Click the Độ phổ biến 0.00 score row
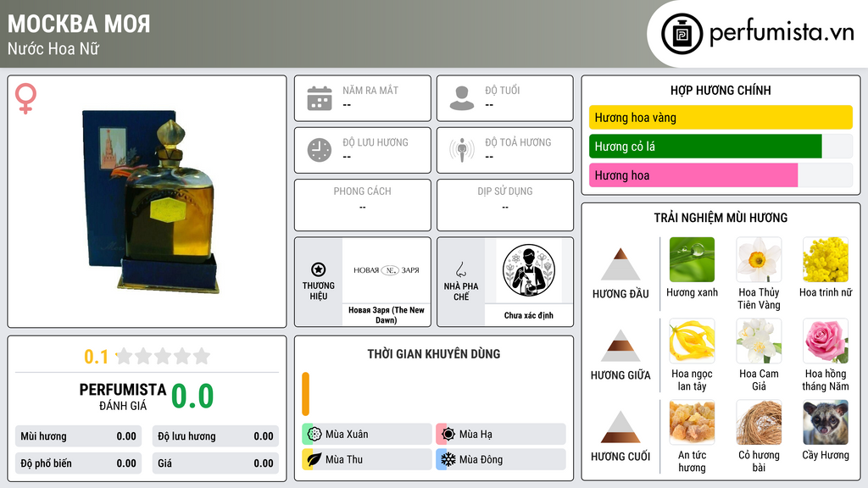Screen dimensions: 868x488 [78, 463]
